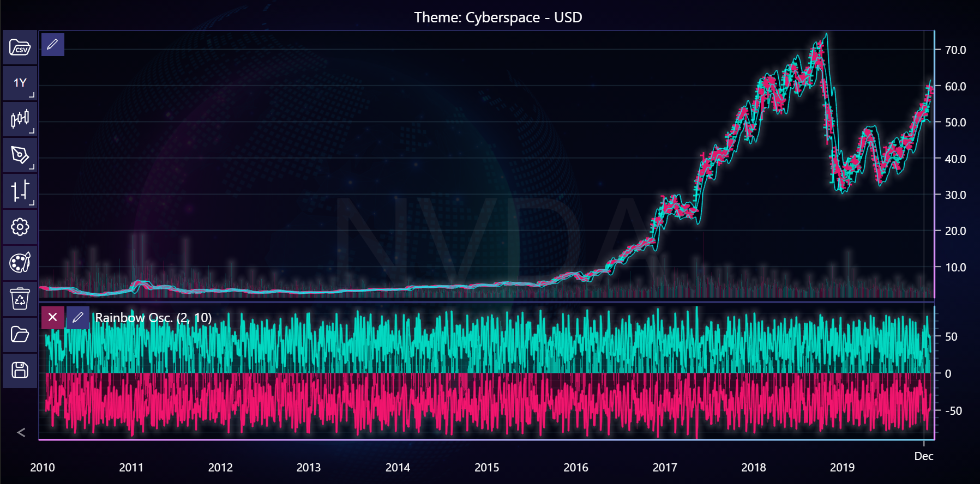Click the chart title Theme: Cyberspace - USD
The width and height of the screenshot is (980, 484).
click(x=498, y=17)
